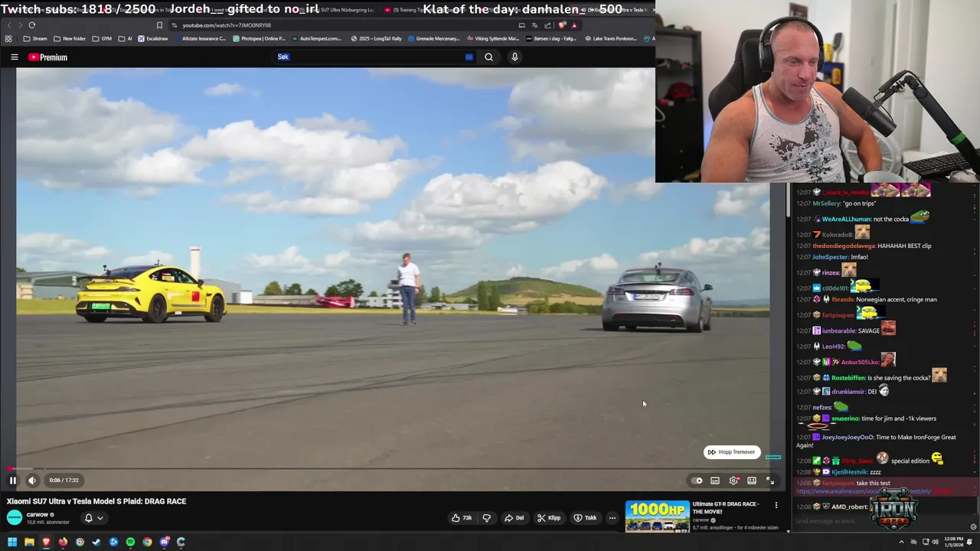Go to YouTube Premium home logo

(x=47, y=57)
